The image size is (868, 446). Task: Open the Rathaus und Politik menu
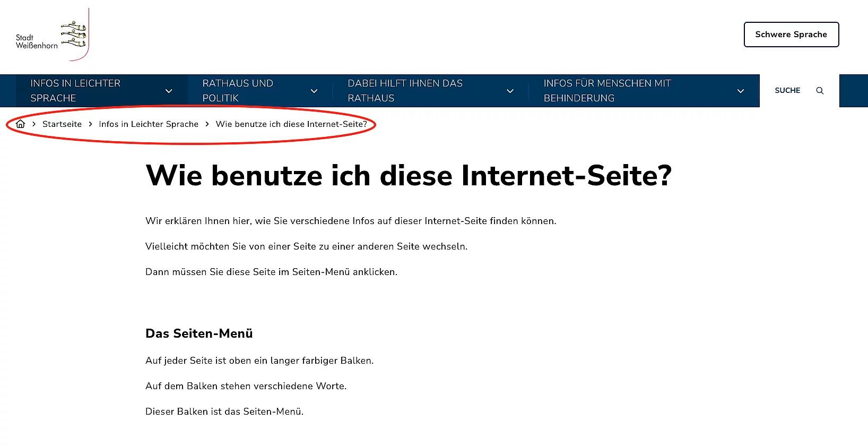[238, 91]
